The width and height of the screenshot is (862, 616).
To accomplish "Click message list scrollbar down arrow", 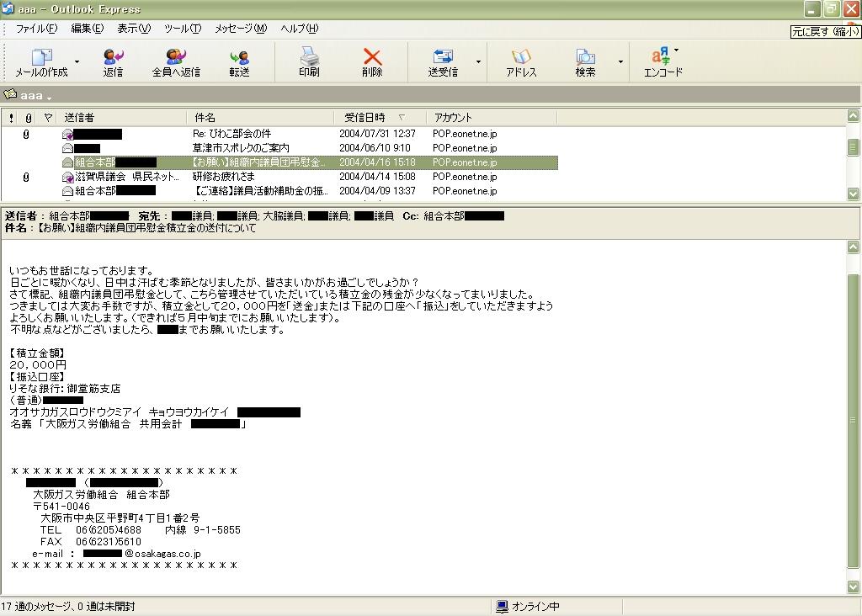I will pos(853,194).
